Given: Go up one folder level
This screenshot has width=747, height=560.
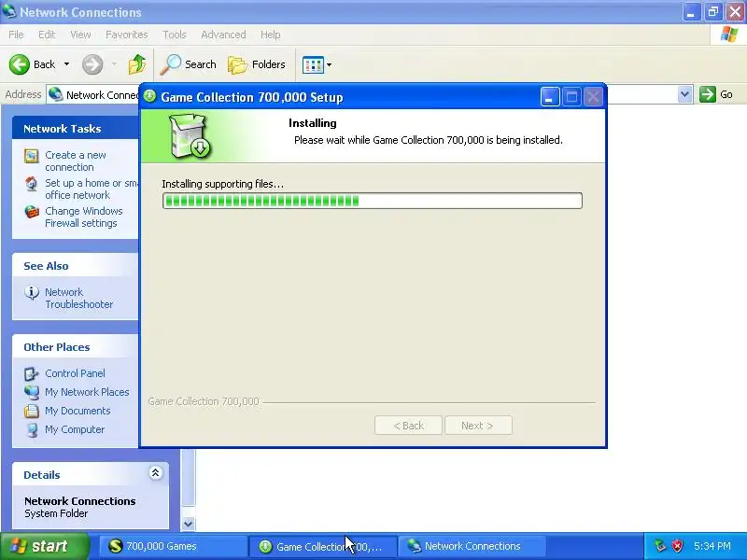Looking at the screenshot, I should [137, 64].
